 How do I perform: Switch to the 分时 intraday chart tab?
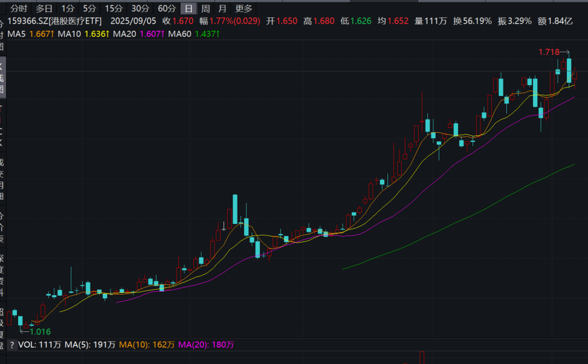click(x=19, y=8)
